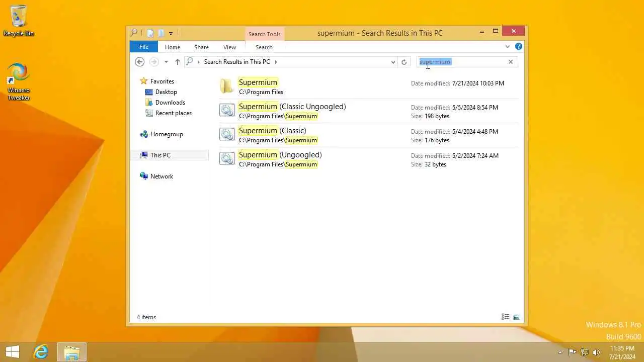The height and width of the screenshot is (362, 644).
Task: Select Network in the navigation pane
Action: (x=162, y=176)
